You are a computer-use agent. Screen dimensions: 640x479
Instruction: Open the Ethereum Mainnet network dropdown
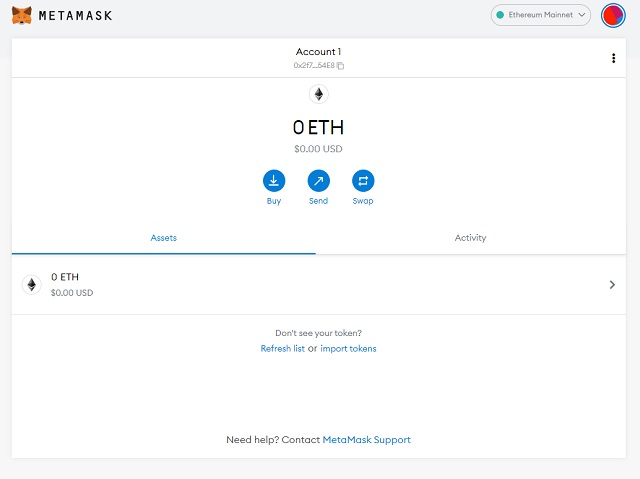540,15
